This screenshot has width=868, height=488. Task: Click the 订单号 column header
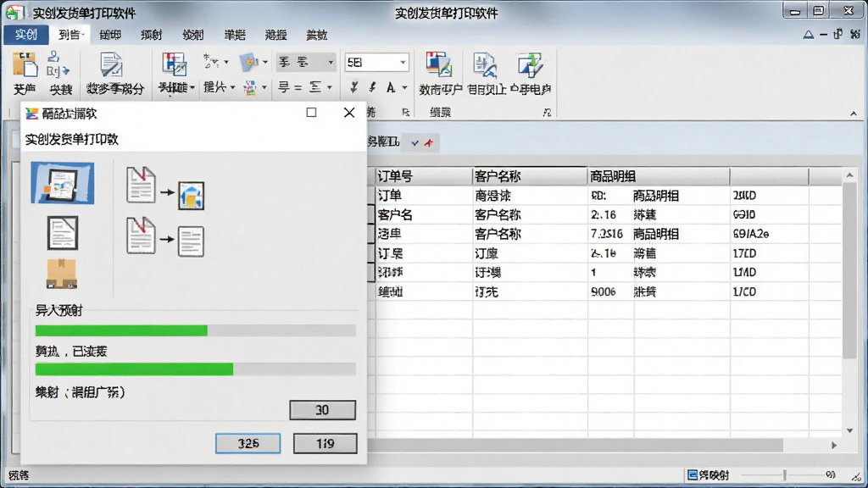coord(424,176)
